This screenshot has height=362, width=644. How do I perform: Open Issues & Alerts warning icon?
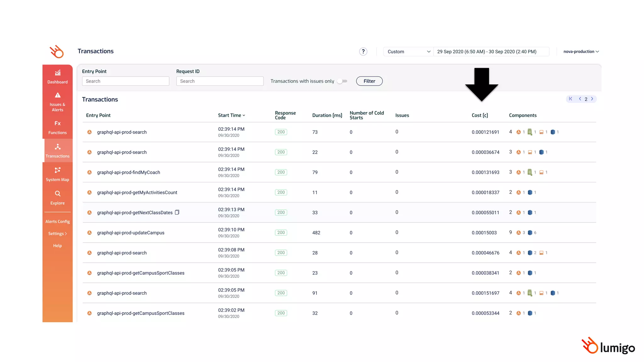[58, 95]
